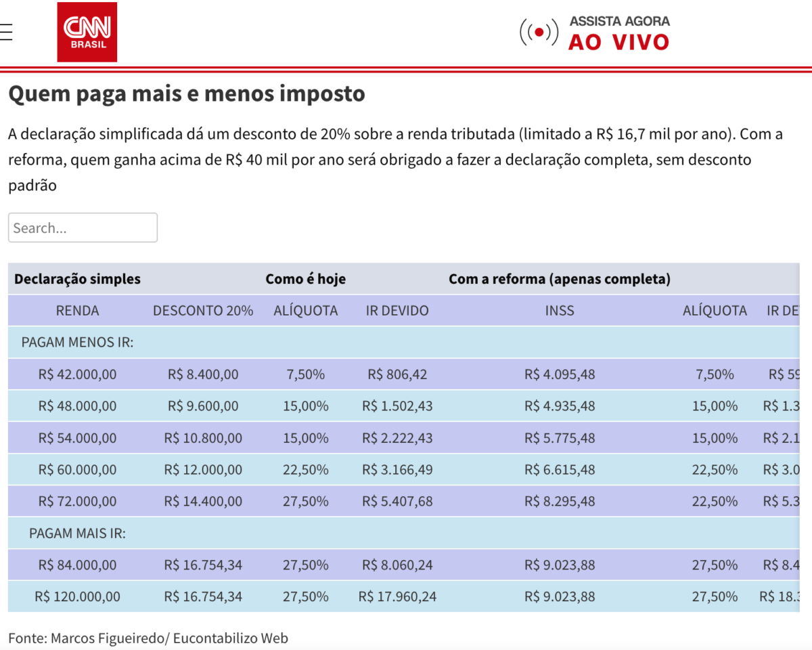Select R$ 9.023,88 in the R$ 84.000,00 row
812x650 pixels.
point(560,565)
